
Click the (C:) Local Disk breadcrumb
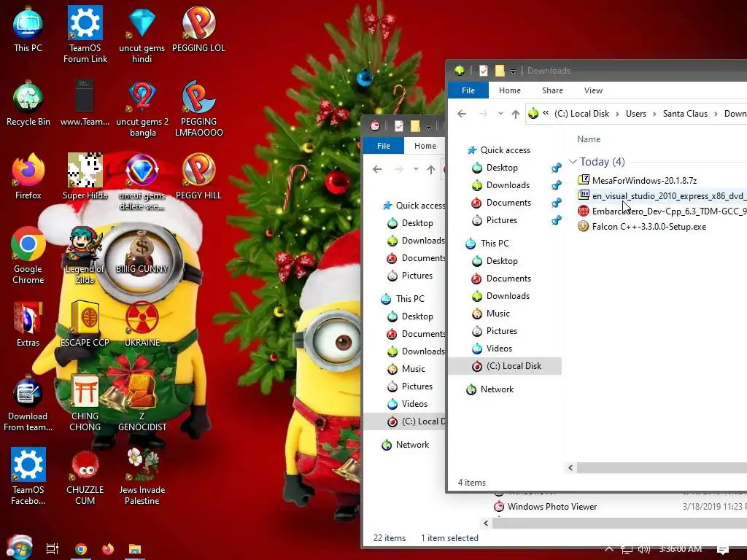pyautogui.click(x=581, y=114)
